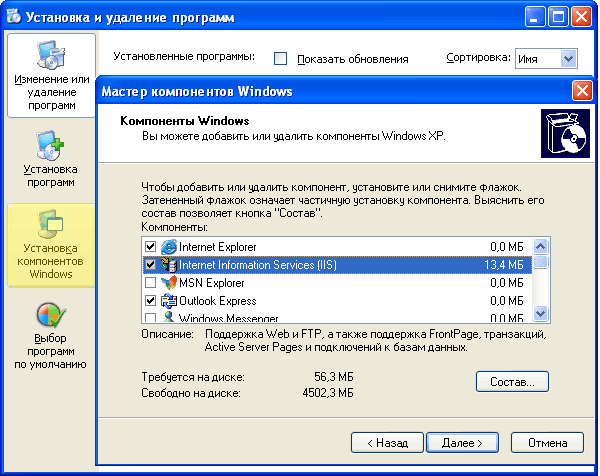Screen dimensions: 600x476
Task: Uncheck the Outlook Express checkbox
Action: point(150,301)
